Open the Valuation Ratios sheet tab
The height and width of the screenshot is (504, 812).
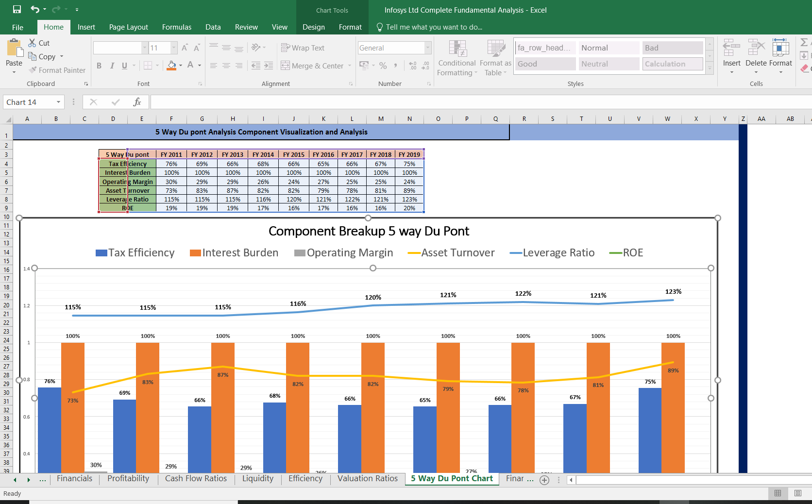coord(368,479)
